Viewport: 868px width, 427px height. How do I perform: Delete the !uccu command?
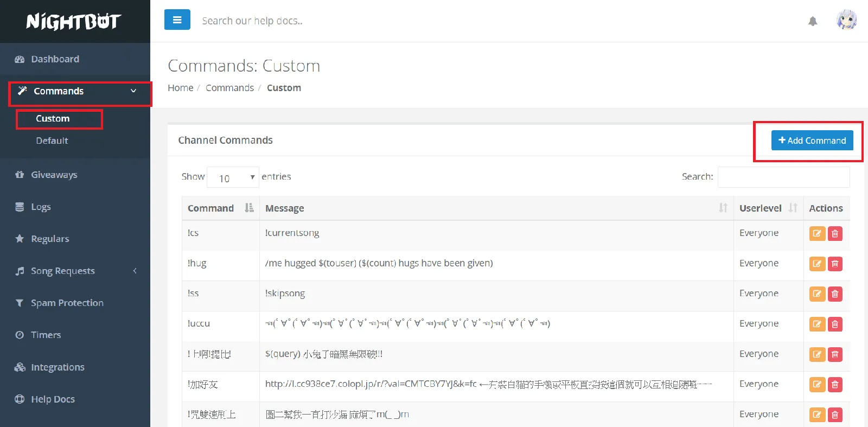click(x=835, y=324)
